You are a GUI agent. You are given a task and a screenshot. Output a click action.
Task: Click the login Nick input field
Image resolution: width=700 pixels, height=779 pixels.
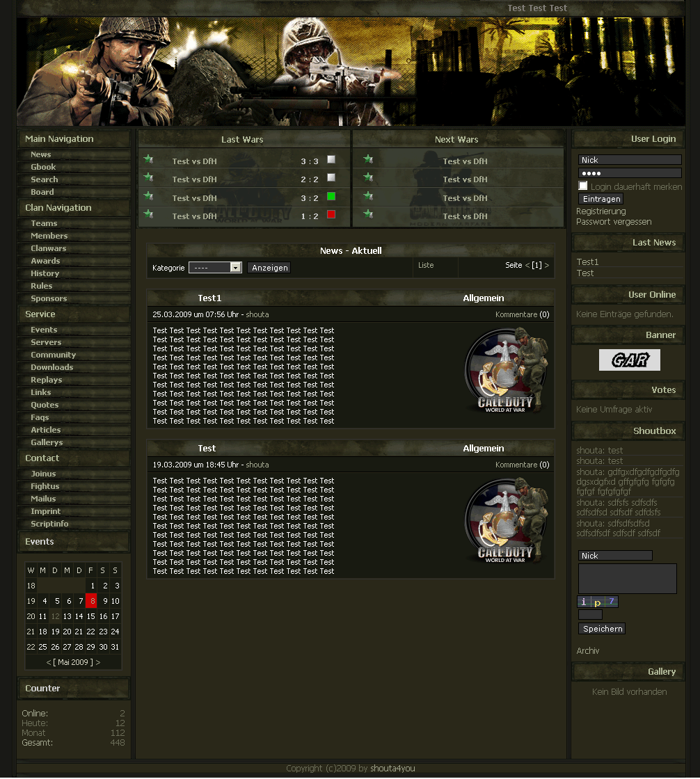click(x=630, y=160)
